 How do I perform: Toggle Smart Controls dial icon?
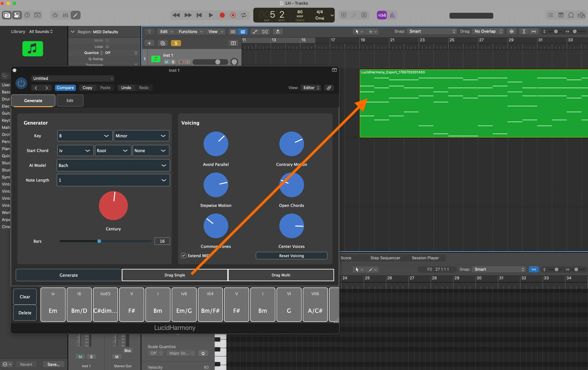pos(55,15)
